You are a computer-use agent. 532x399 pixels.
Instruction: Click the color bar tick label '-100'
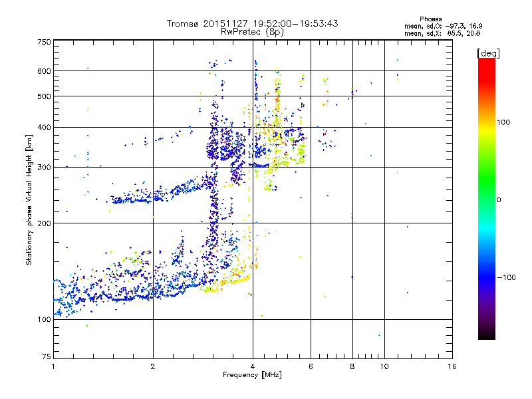click(506, 277)
